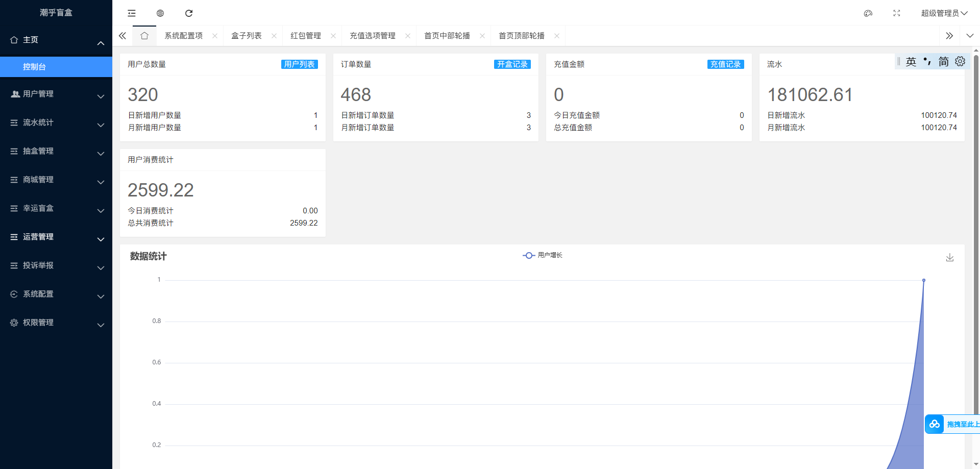Close the 系统配置项 tab
This screenshot has height=469, width=980.
(x=215, y=36)
